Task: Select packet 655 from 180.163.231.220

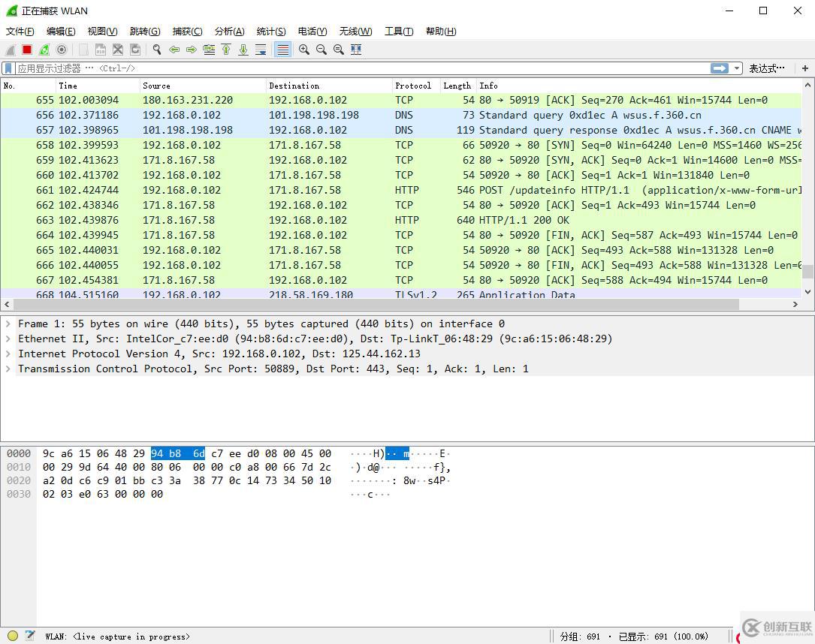Action: pyautogui.click(x=401, y=101)
